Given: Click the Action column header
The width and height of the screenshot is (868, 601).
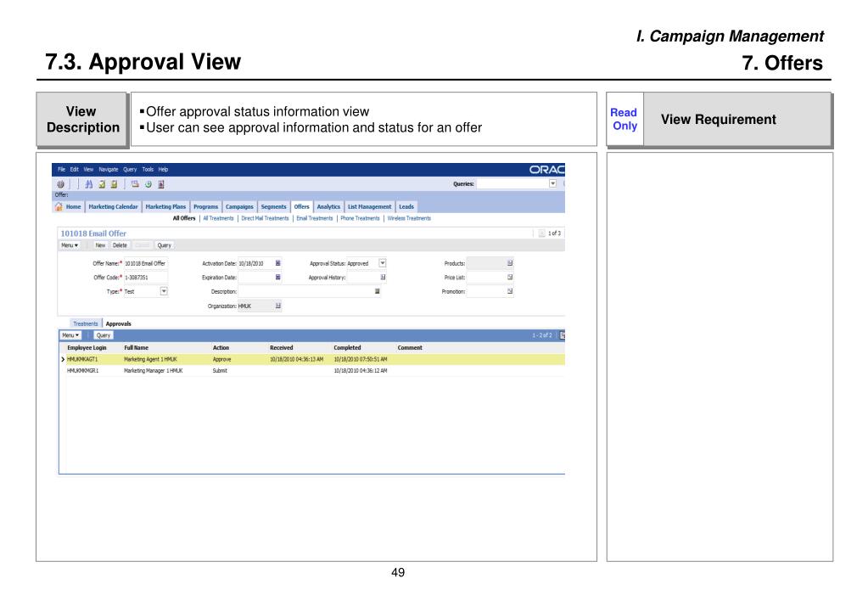Looking at the screenshot, I should click(221, 348).
